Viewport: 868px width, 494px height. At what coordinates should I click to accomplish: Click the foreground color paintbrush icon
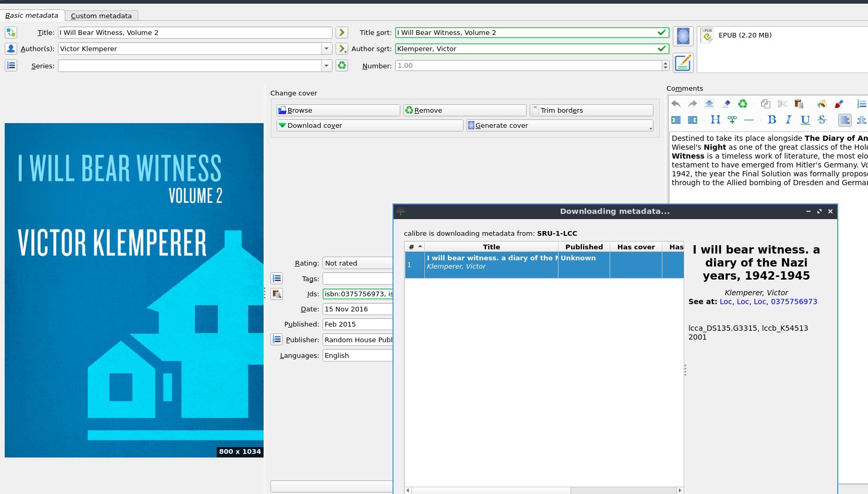pos(839,104)
